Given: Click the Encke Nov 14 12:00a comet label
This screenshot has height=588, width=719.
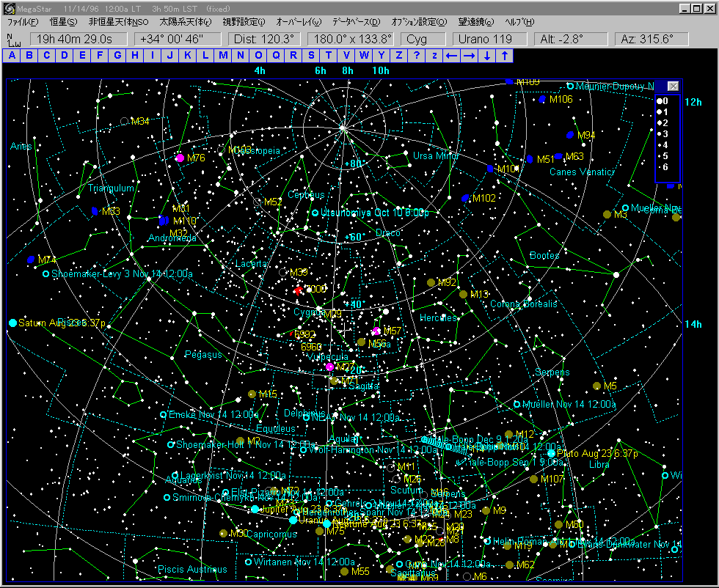Looking at the screenshot, I should (x=213, y=415).
